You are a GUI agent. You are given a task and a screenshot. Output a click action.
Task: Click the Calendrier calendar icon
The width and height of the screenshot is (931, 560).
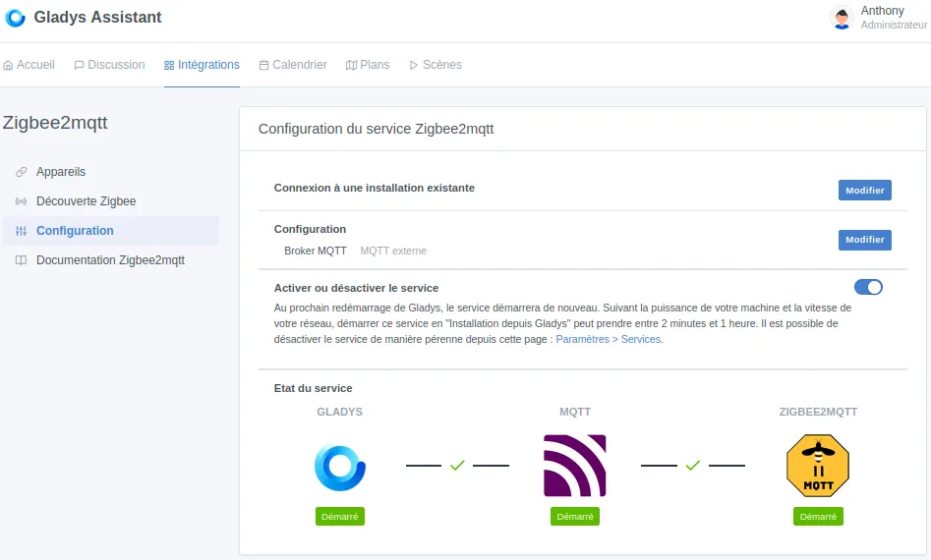pos(264,65)
